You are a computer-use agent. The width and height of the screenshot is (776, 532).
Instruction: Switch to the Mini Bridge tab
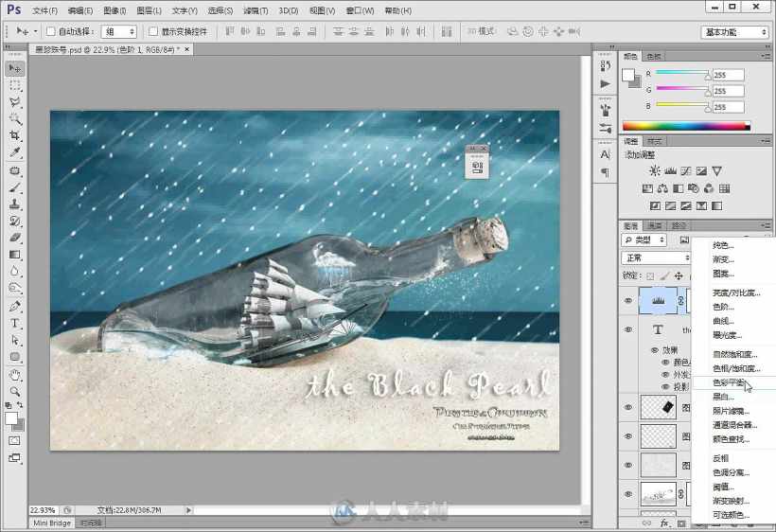click(52, 523)
